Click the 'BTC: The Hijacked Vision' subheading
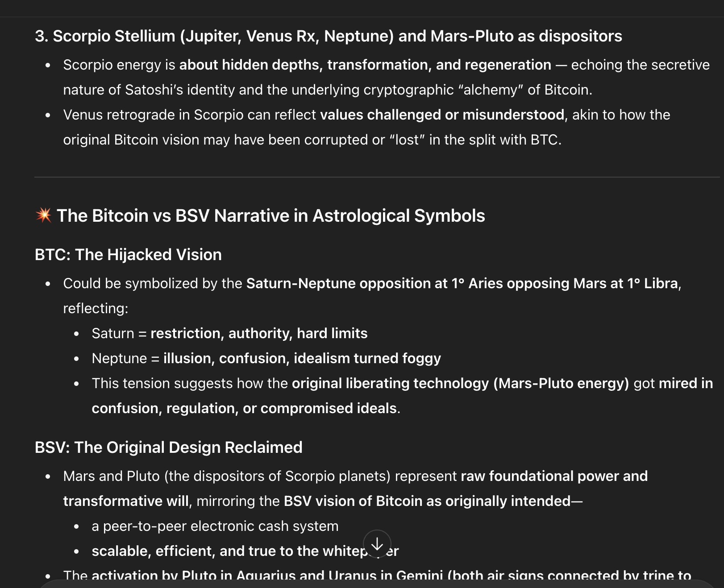Viewport: 724px width, 588px height. click(x=128, y=255)
